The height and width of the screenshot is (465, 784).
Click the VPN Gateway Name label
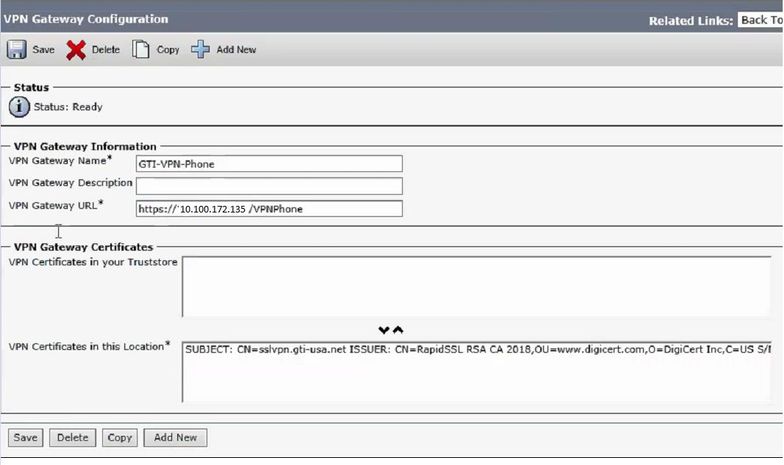(58, 161)
